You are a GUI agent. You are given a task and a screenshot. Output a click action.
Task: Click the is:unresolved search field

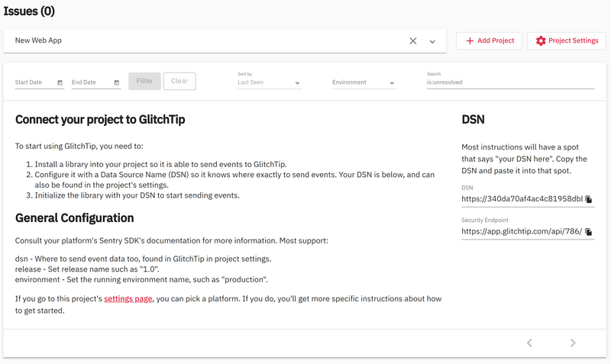click(510, 82)
